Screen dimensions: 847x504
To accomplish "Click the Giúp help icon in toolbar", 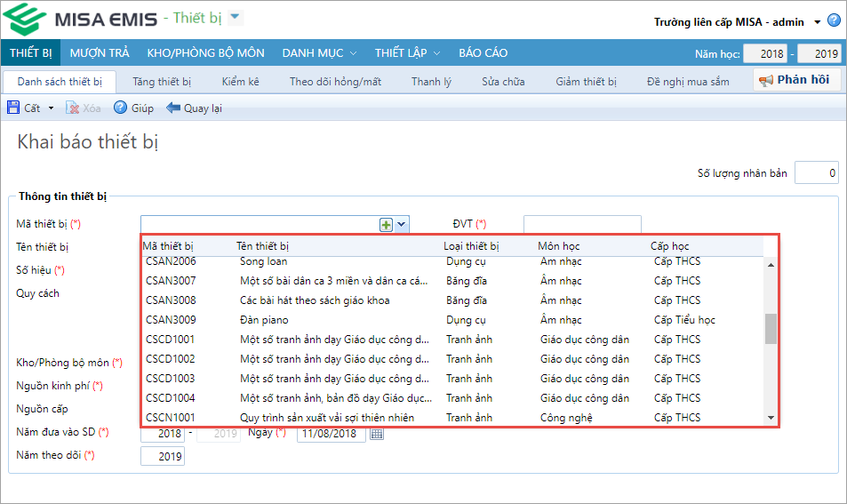I will tap(121, 108).
